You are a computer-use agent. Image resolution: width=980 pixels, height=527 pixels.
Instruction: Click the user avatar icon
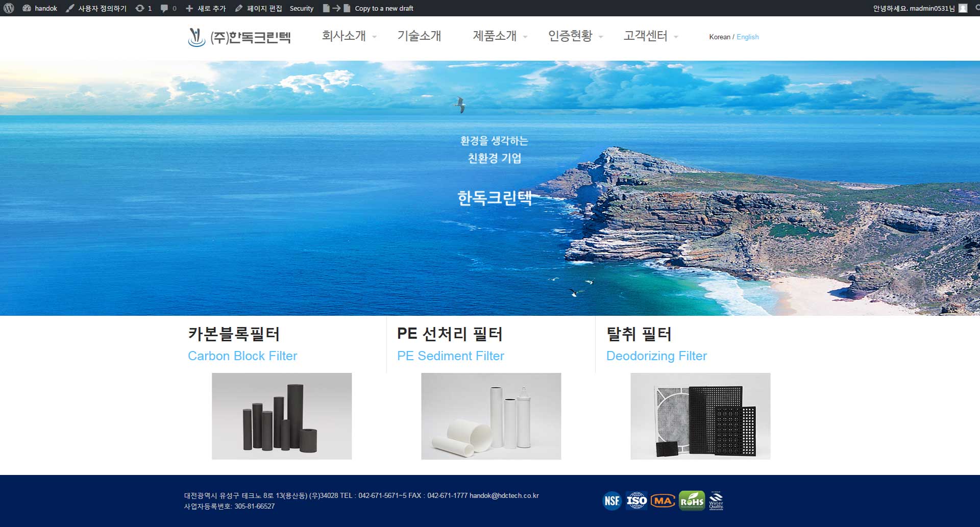[963, 8]
